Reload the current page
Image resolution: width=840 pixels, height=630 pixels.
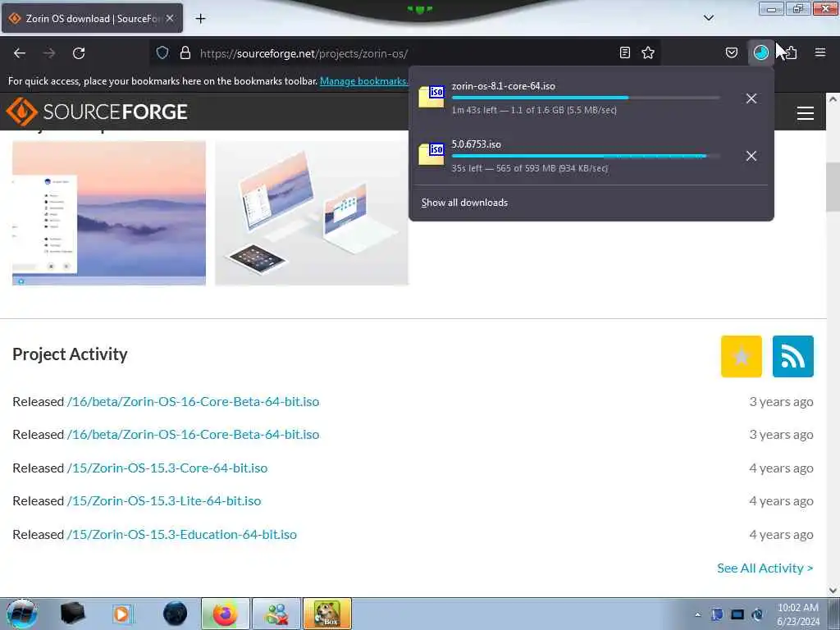(79, 53)
